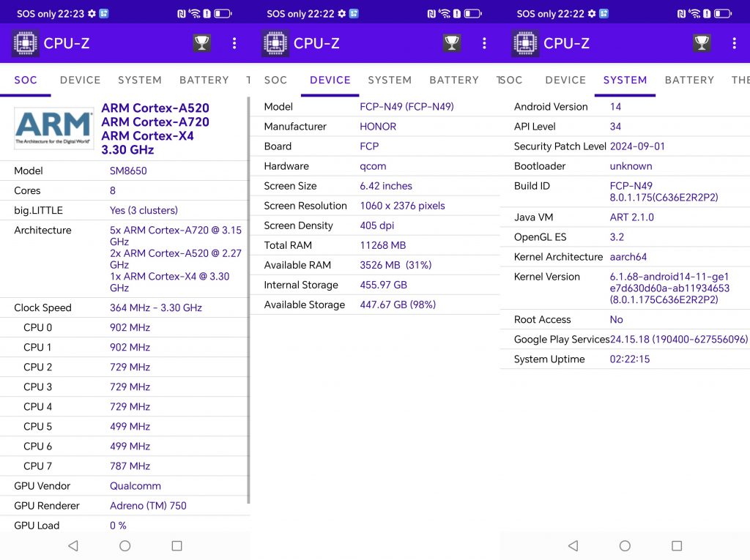Tap the device Model 'FCP-N49 (FCP-N49)'

click(406, 107)
